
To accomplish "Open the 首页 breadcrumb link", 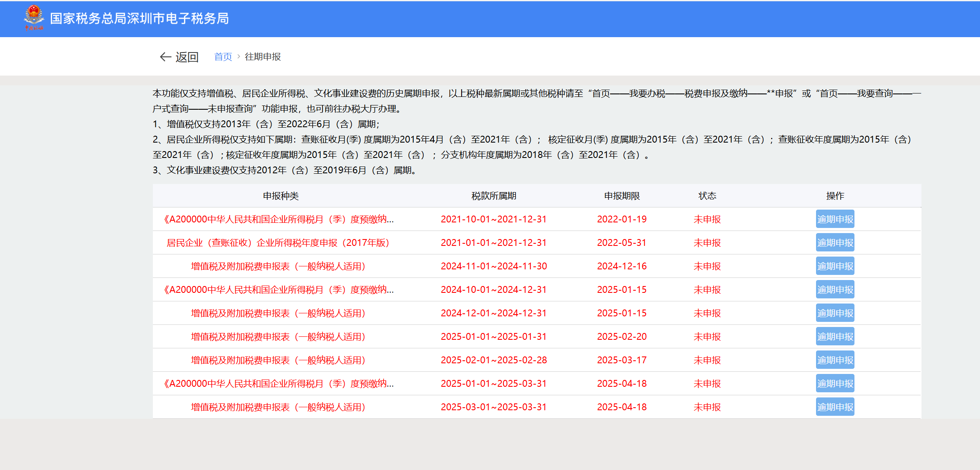I will tap(223, 57).
